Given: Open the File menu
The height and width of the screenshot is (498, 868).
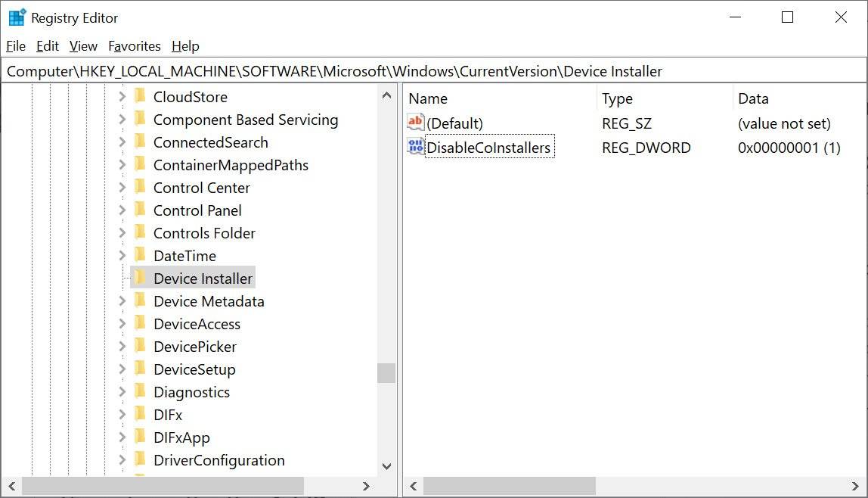Looking at the screenshot, I should (16, 46).
